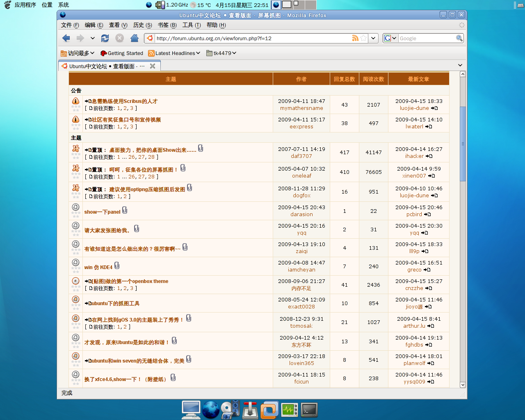Go back with the Firefox back arrow

[x=66, y=38]
